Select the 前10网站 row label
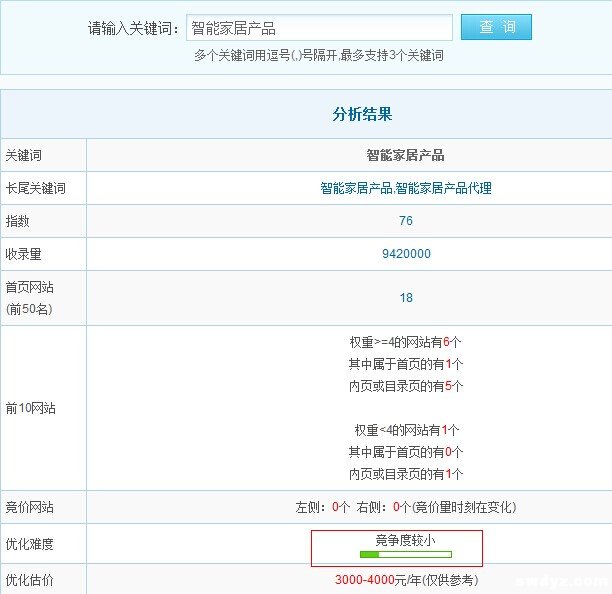Screen dimensions: 612x594 click(x=30, y=408)
